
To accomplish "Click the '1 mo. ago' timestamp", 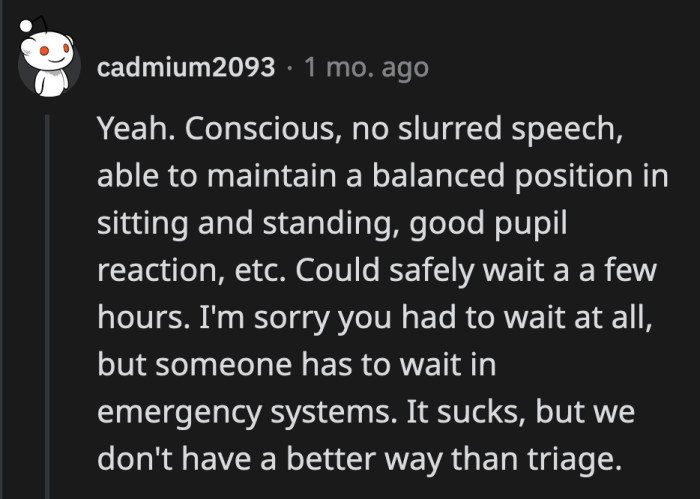I will click(365, 68).
